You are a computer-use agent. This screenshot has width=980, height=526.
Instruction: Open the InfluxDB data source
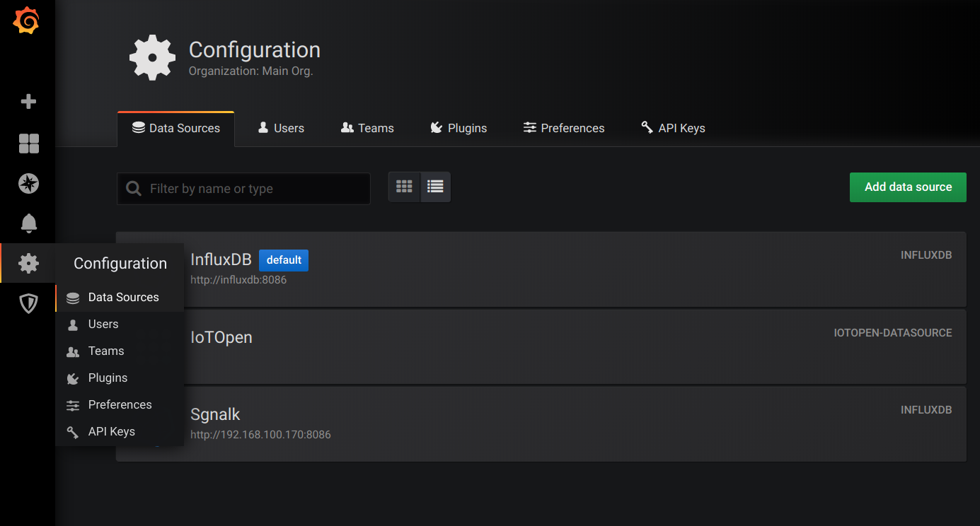[x=541, y=269]
